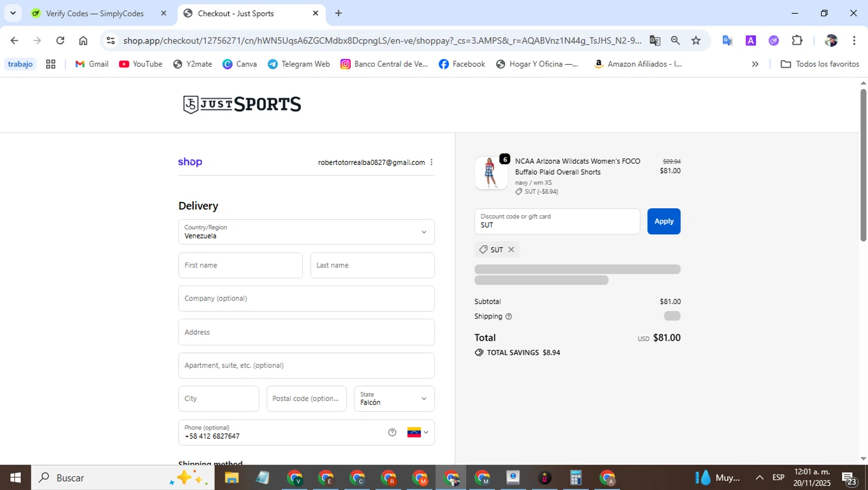Open the Facebook bookmark
Image resolution: width=868 pixels, height=490 pixels.
click(x=462, y=64)
